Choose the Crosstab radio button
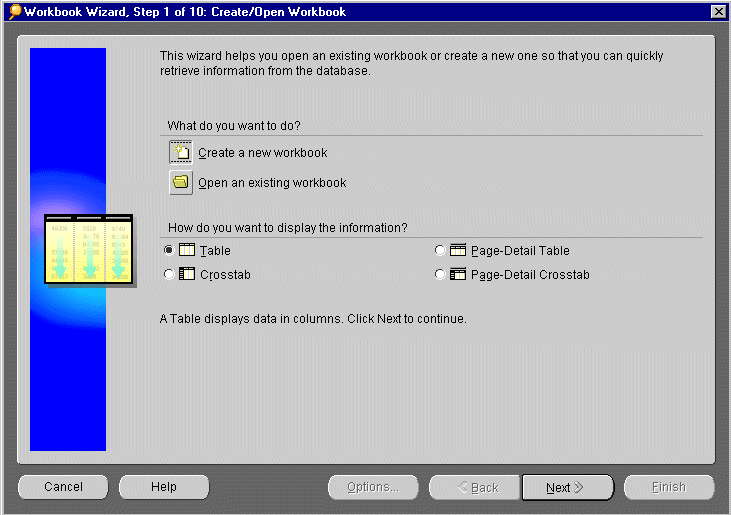This screenshot has height=515, width=731. pyautogui.click(x=168, y=274)
